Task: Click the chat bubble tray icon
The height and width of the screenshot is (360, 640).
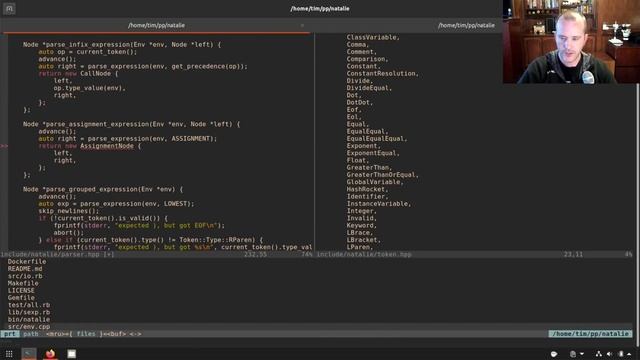Action: 554,354
